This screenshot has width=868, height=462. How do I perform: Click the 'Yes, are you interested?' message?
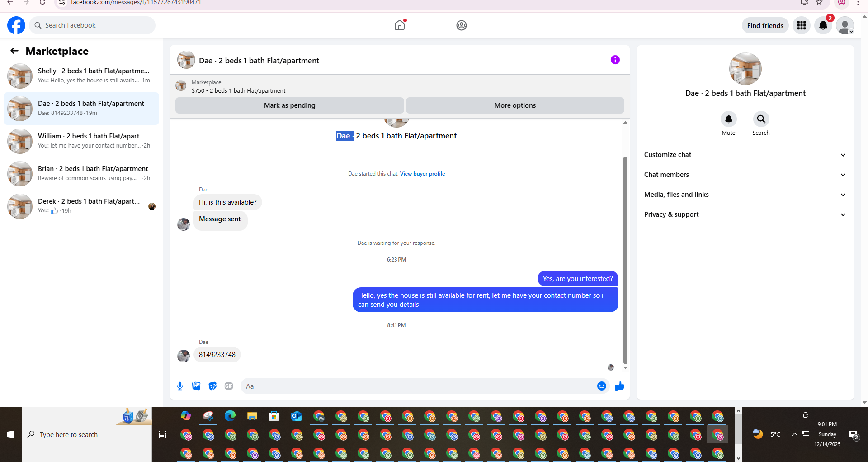pos(578,279)
